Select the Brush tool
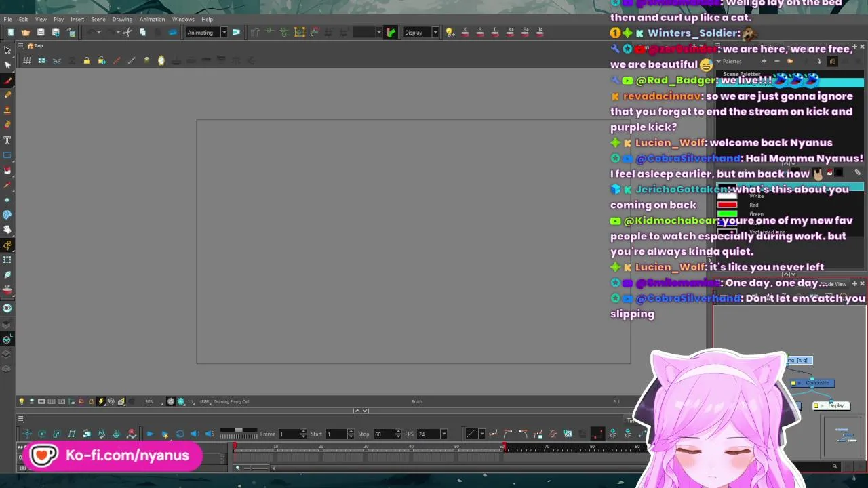 [7, 80]
